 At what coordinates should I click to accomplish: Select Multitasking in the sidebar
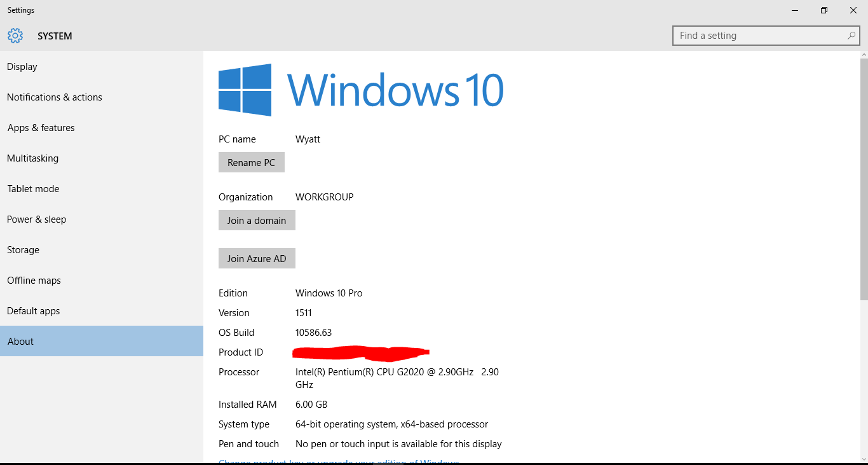pos(102,158)
